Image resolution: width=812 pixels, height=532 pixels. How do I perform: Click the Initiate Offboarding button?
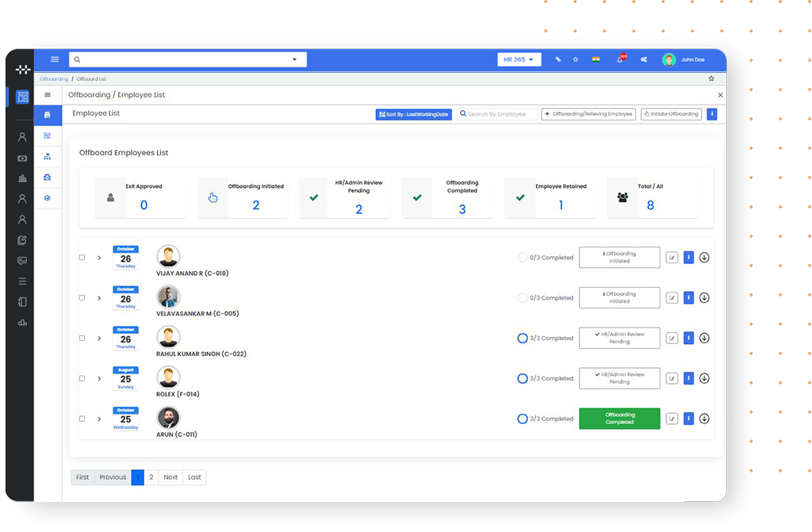[x=670, y=113]
